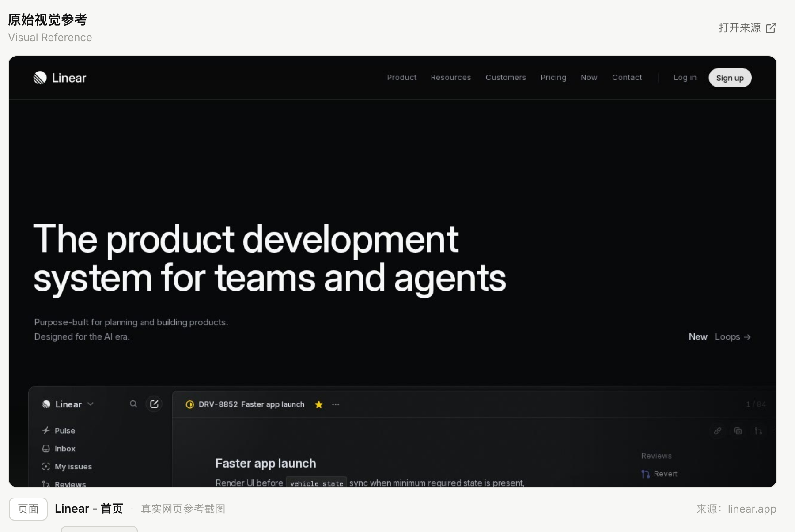Image resolution: width=795 pixels, height=532 pixels.
Task: Open the Product nav menu
Action: (401, 78)
